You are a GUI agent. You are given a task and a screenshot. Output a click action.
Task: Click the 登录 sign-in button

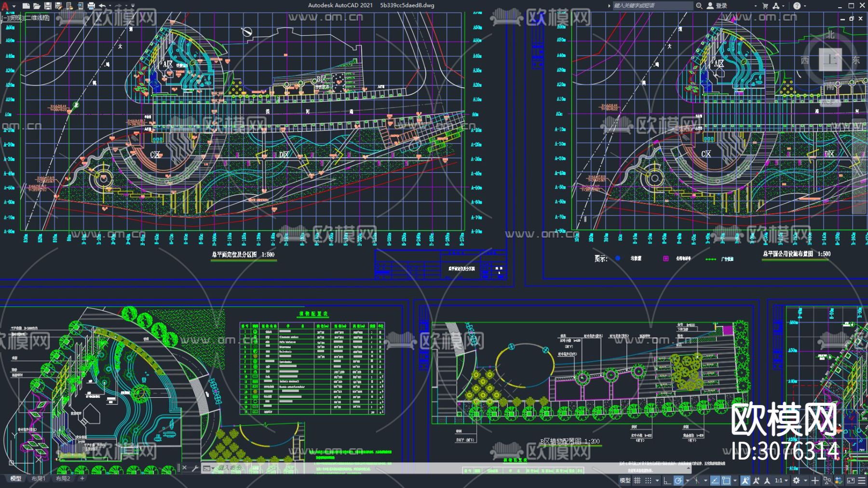coord(721,6)
